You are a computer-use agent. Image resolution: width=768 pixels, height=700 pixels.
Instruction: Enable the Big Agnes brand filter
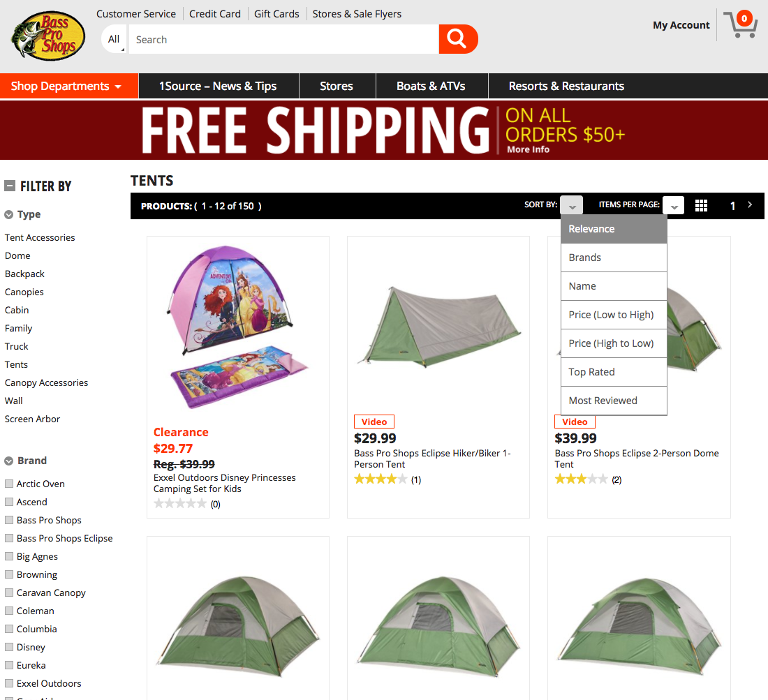(9, 556)
